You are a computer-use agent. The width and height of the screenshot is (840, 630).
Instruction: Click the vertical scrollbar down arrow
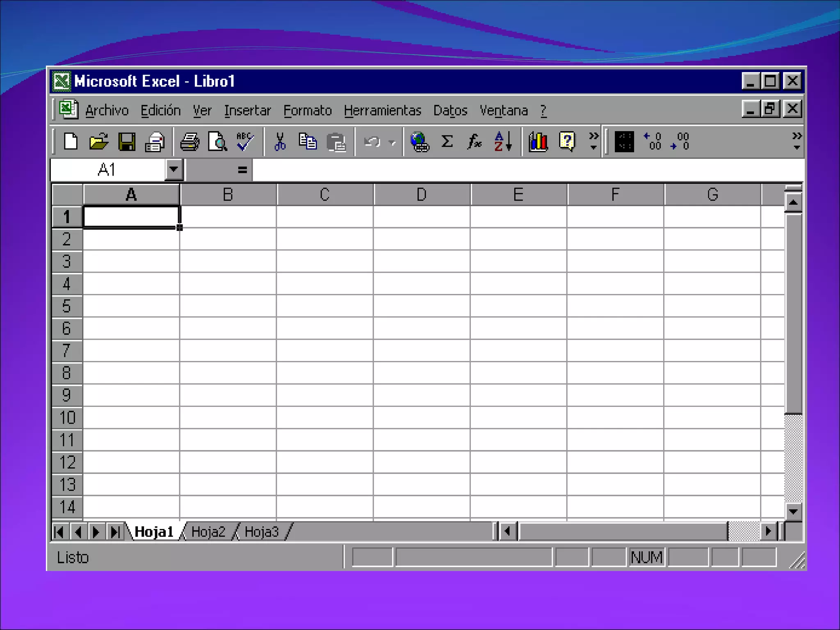pos(793,511)
